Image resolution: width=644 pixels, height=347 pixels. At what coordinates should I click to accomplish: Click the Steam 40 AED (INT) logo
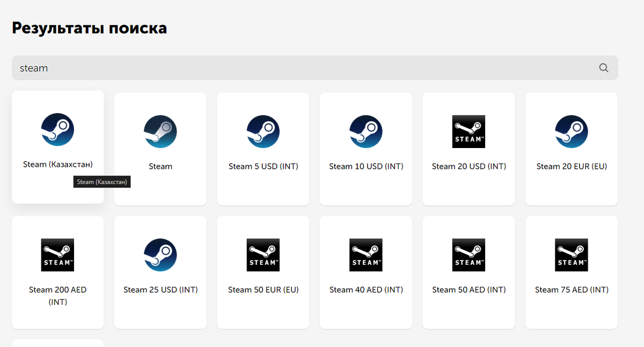366,255
